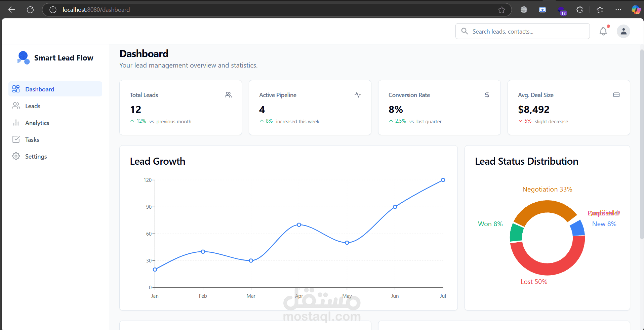This screenshot has height=330, width=644.
Task: Click the browser address bar URL
Action: coord(96,10)
